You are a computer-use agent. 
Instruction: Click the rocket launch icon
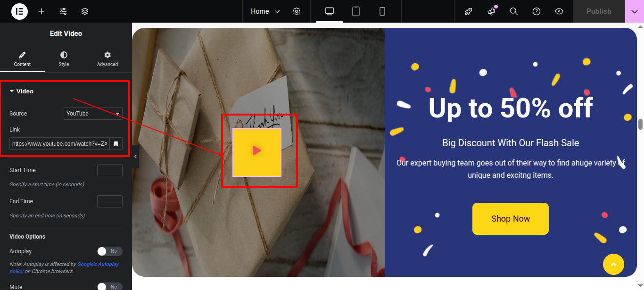469,11
